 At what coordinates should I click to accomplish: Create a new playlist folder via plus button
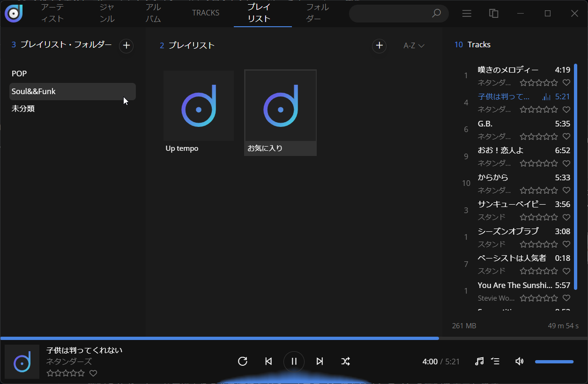(x=126, y=45)
